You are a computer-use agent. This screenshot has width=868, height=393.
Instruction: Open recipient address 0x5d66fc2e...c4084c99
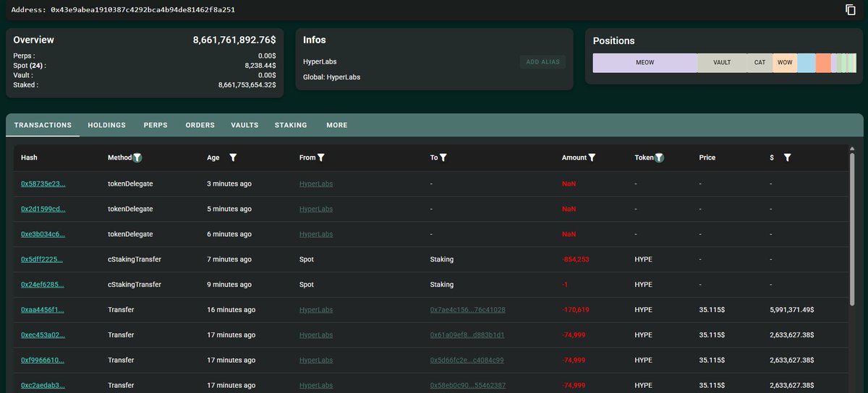point(467,360)
